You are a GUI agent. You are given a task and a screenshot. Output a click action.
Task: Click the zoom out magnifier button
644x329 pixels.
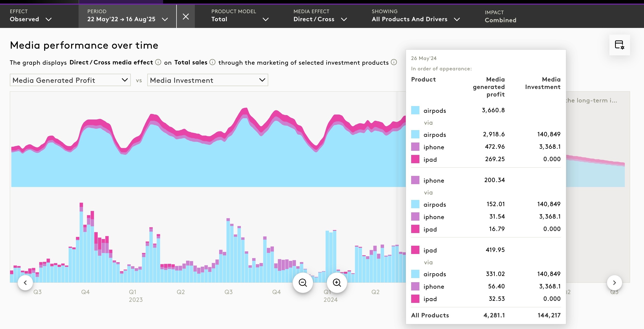click(303, 282)
